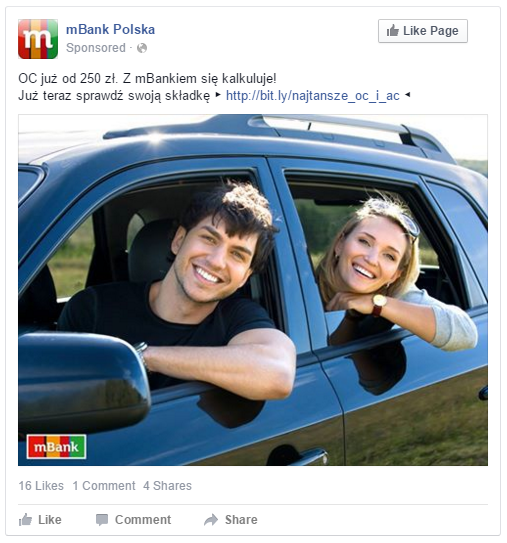Viewport: 507px width, 543px height.
Task: Click the curved arrow Share icon
Action: pos(211,520)
